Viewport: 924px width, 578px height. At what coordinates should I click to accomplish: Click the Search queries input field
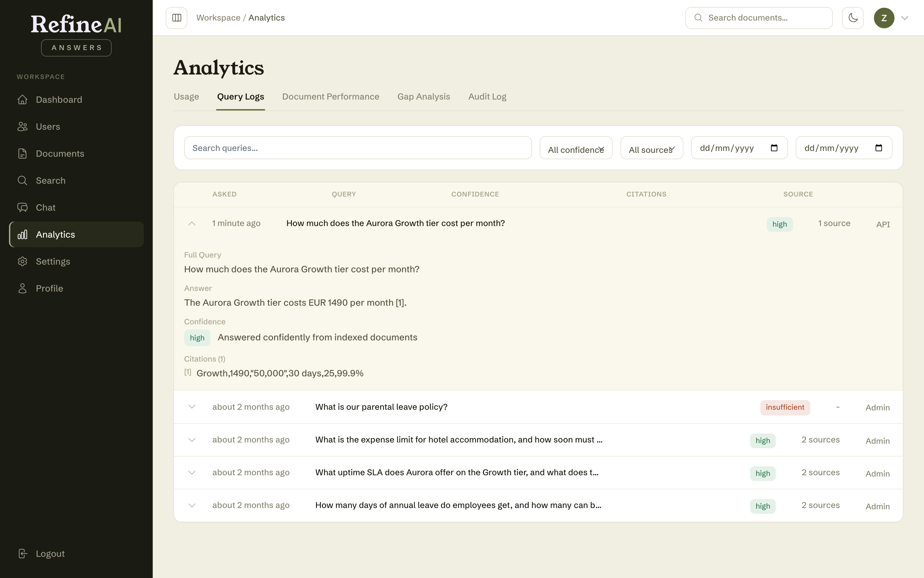pyautogui.click(x=358, y=148)
